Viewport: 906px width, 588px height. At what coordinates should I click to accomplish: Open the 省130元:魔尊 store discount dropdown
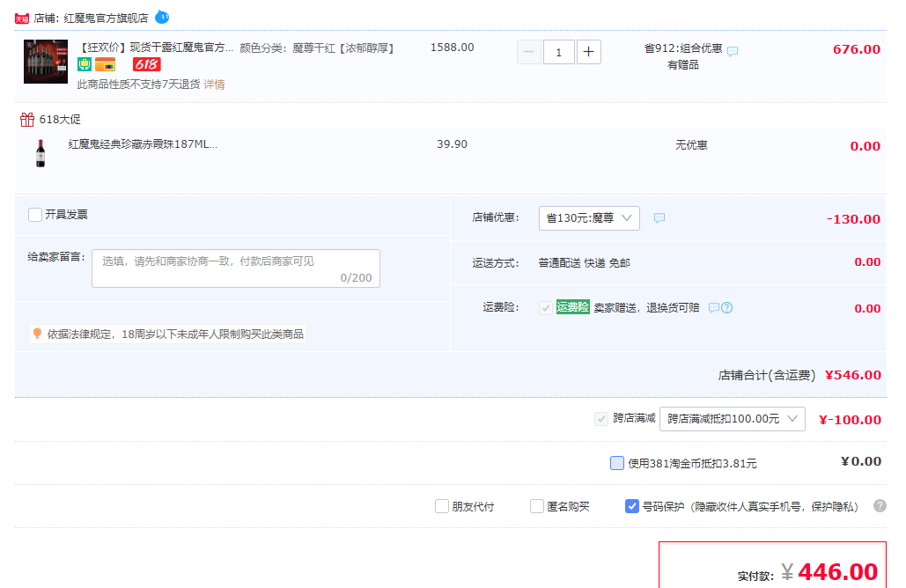589,218
